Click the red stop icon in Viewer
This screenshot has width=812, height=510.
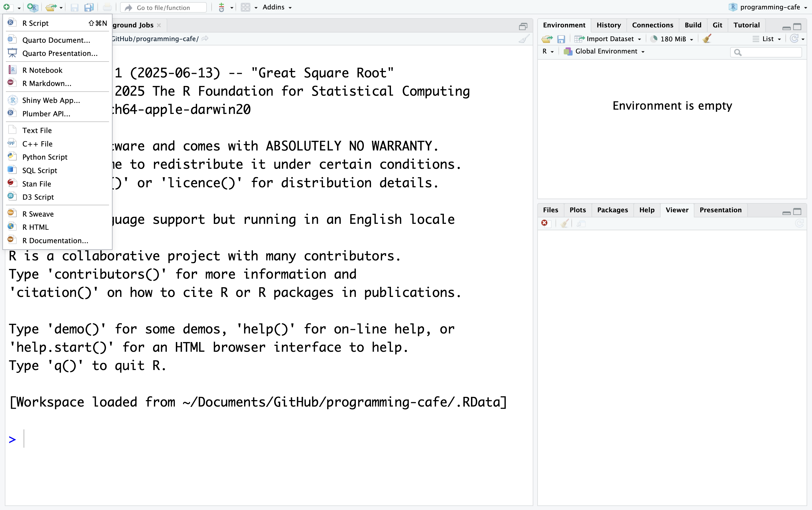[544, 223]
